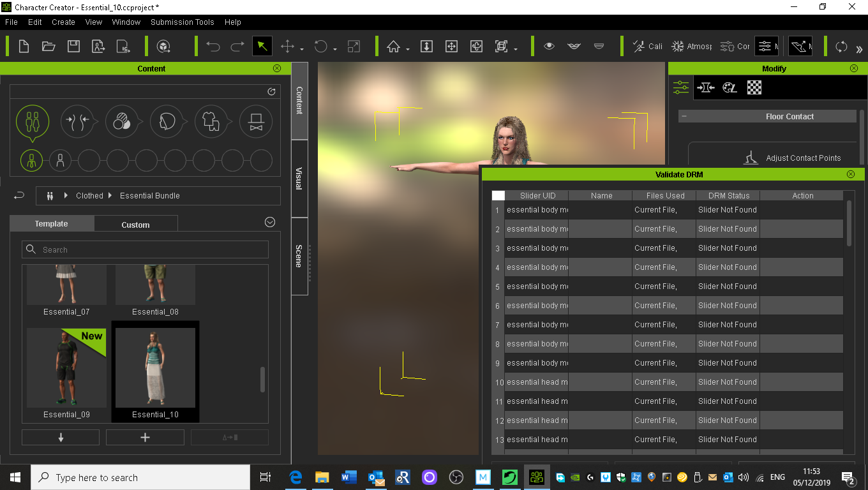Click the refresh icon at Content panel top
The image size is (868, 490).
tap(271, 92)
